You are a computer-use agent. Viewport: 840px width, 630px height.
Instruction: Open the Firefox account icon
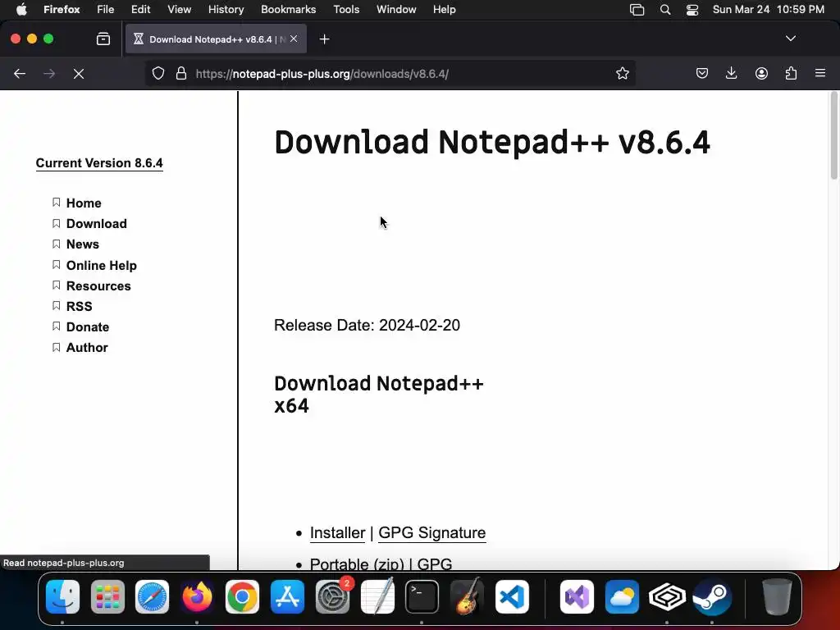[761, 73]
